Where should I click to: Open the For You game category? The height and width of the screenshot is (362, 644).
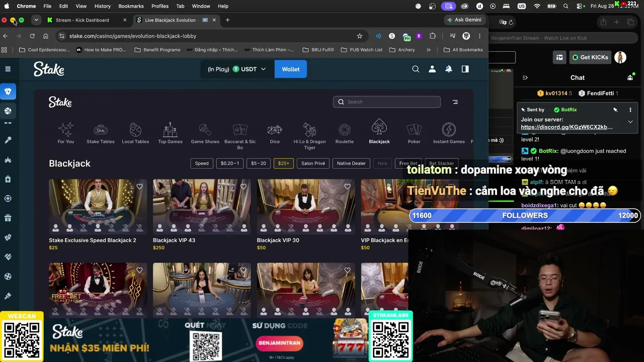tap(65, 134)
